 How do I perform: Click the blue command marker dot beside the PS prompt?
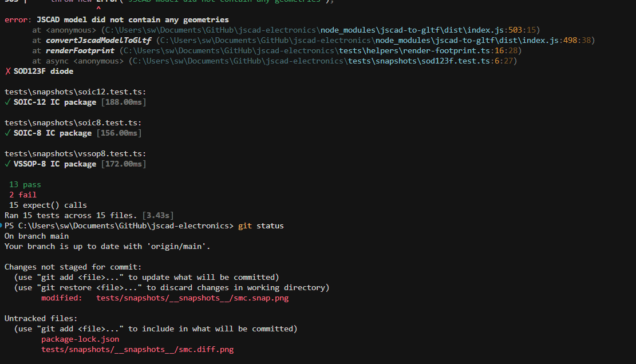2,226
